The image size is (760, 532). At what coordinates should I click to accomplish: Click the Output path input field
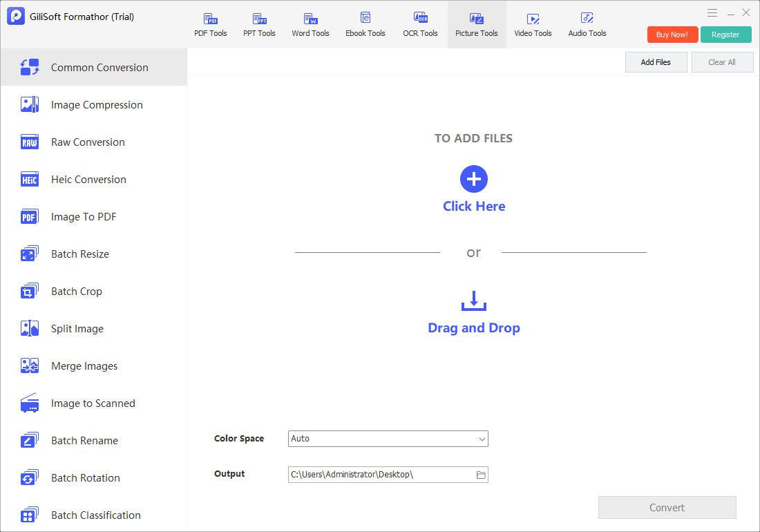381,475
